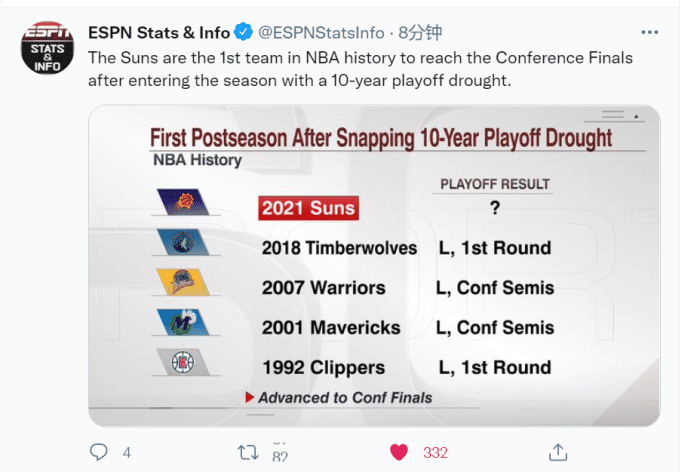Click the retweet arrows icon
Screen dimensions: 700x472
(246, 452)
